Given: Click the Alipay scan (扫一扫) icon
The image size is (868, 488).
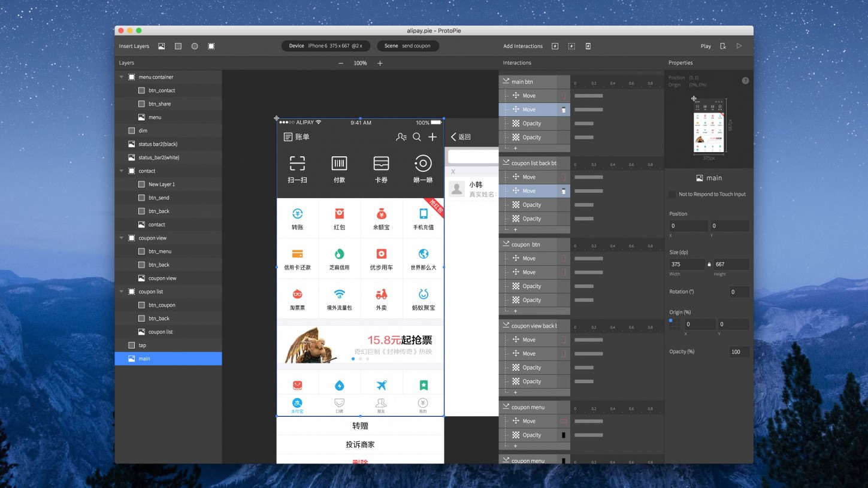Looking at the screenshot, I should tap(297, 163).
